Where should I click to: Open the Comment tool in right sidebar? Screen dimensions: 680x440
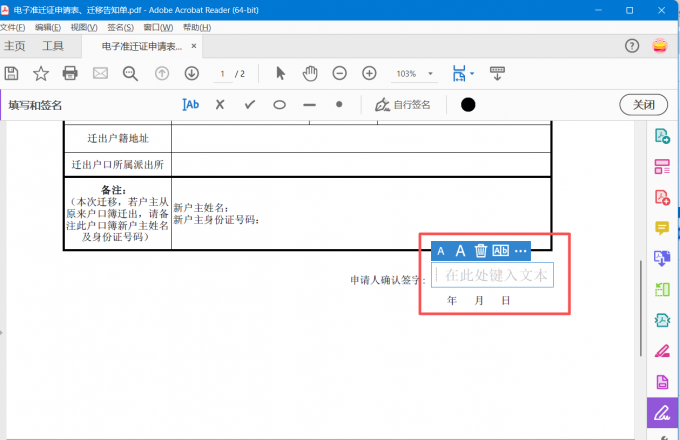(661, 228)
